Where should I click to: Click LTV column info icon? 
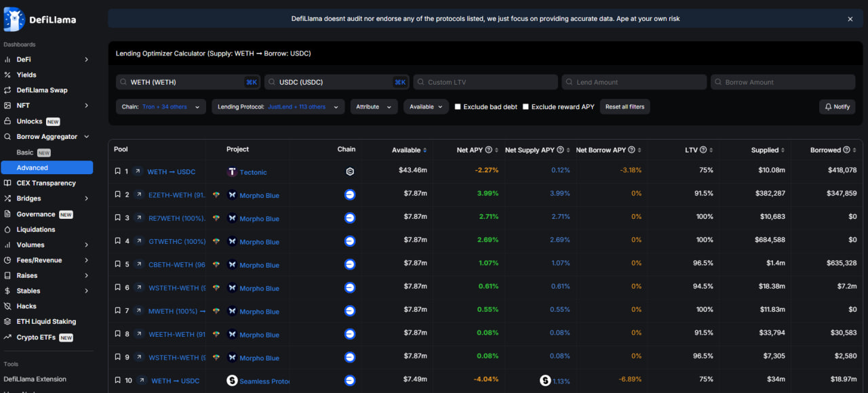[x=703, y=150]
